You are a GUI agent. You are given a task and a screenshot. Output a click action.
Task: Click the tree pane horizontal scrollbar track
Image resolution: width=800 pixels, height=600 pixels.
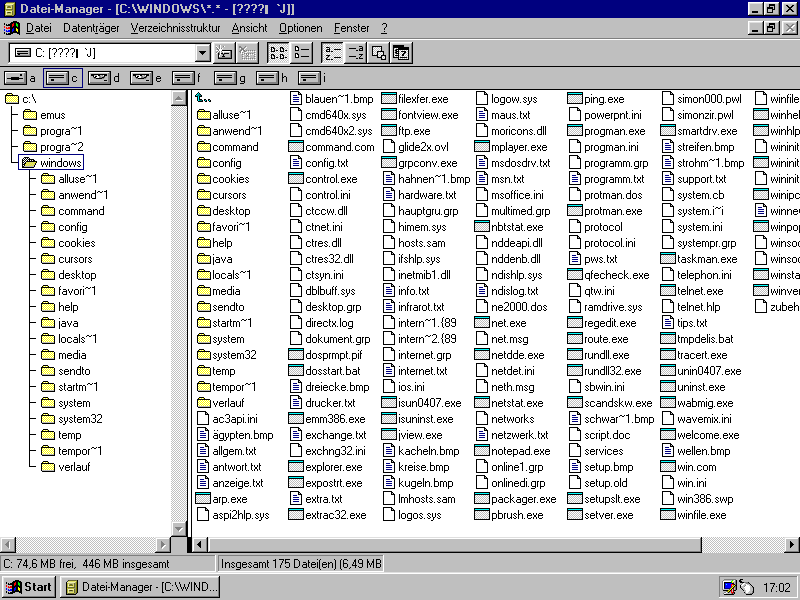click(x=86, y=545)
